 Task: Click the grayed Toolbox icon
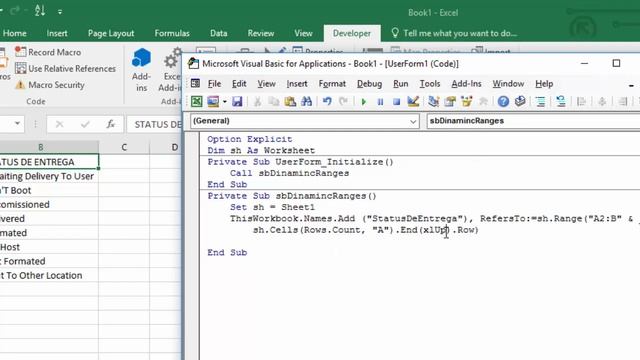point(483,101)
